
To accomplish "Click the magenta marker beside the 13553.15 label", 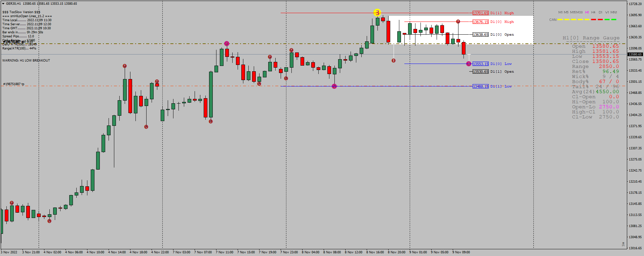I will (x=469, y=64).
